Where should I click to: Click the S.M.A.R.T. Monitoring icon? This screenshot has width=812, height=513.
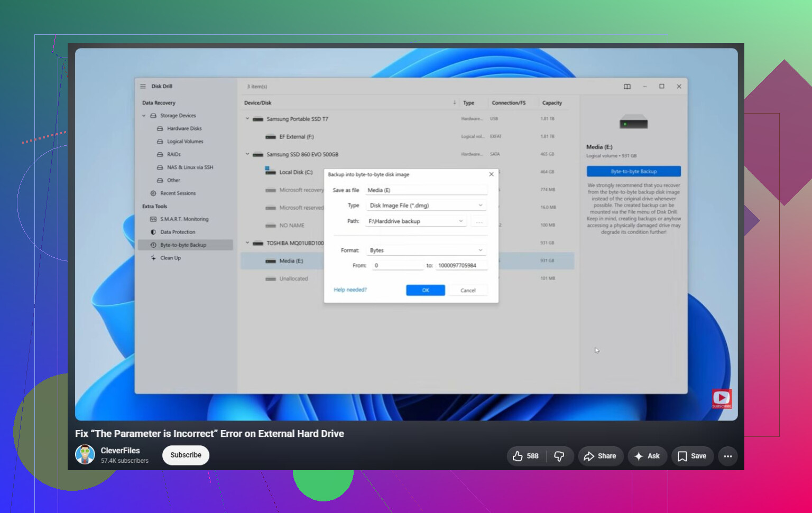(x=153, y=219)
